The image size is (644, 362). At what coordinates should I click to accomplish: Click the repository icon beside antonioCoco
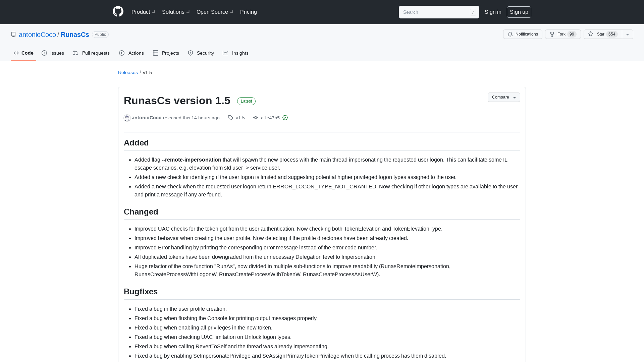tap(13, 35)
